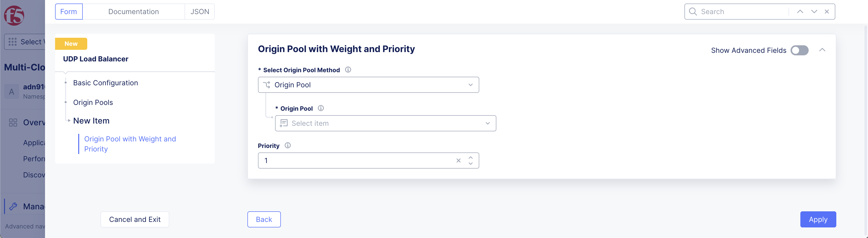Clear the Priority field with X icon
Viewport: 868px width, 238px height.
[x=458, y=161]
